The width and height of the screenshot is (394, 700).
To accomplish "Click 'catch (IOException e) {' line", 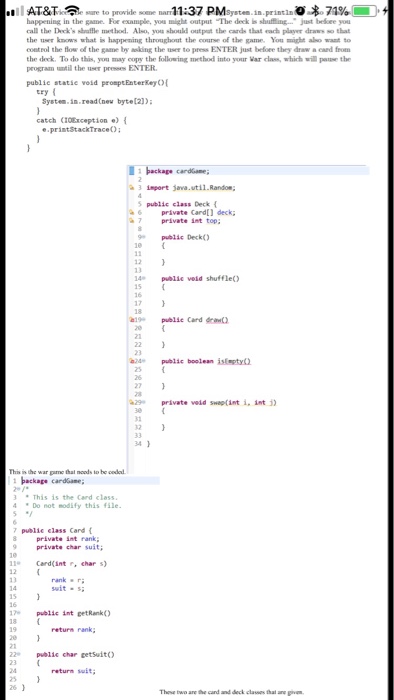I will 83,120.
